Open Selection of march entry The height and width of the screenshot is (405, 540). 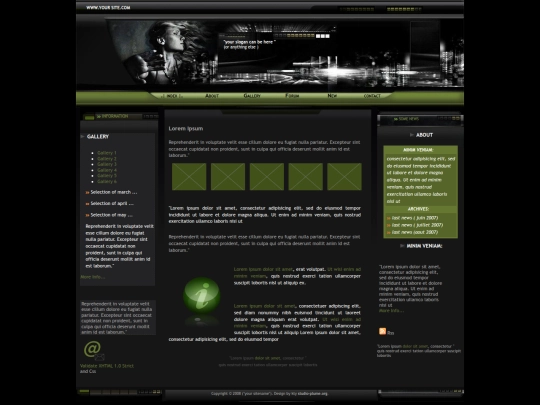coord(114,192)
